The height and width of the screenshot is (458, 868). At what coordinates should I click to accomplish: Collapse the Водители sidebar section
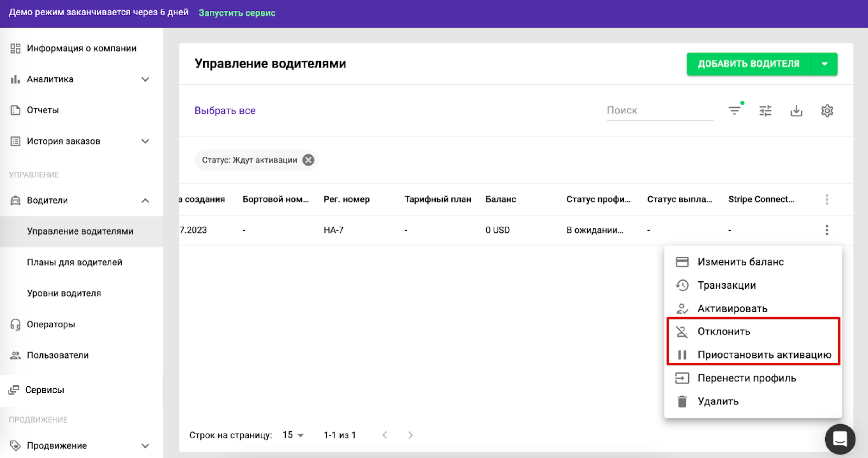click(x=145, y=200)
